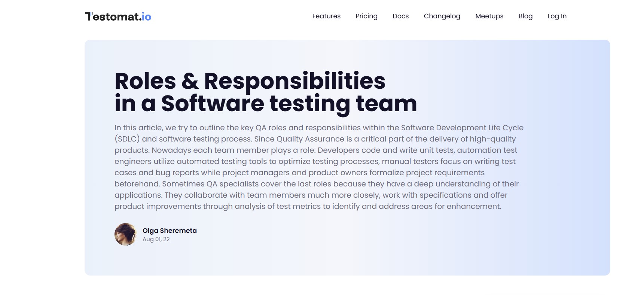Click Olga Sheremeta's avatar photo
The image size is (644, 295).
click(x=125, y=234)
